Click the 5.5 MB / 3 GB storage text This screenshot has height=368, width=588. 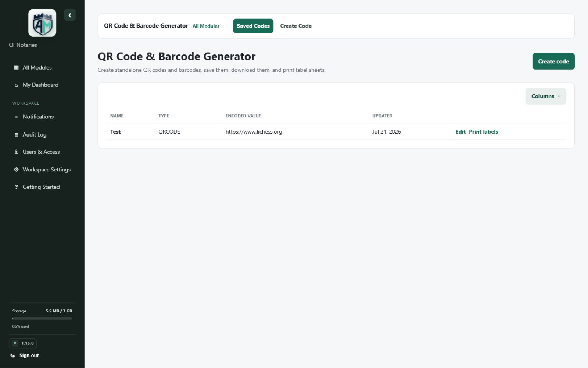pyautogui.click(x=59, y=311)
